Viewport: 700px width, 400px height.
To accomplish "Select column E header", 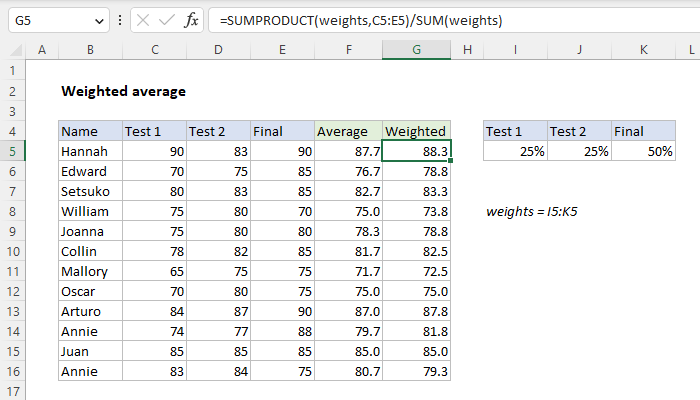I will (283, 50).
